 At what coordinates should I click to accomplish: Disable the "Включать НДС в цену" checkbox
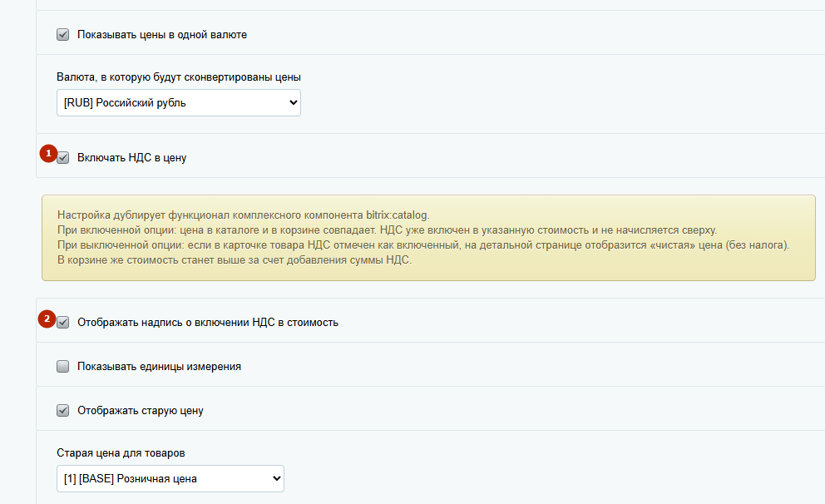click(x=63, y=158)
